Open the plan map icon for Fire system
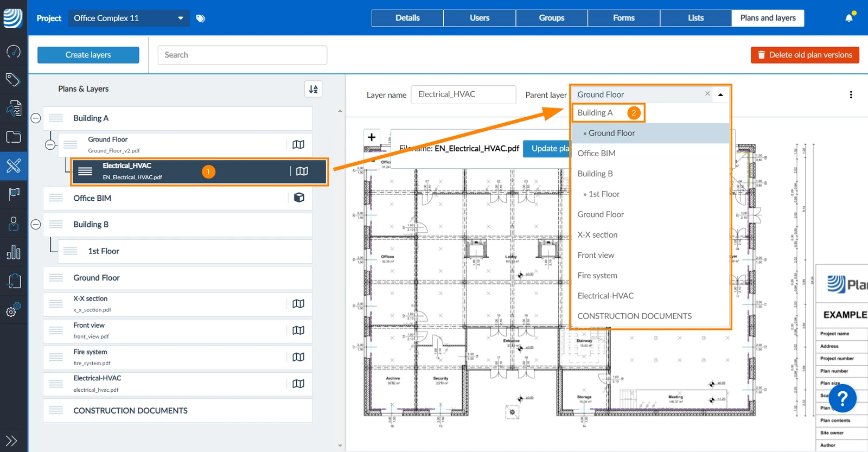This screenshot has width=868, height=452. 298,357
